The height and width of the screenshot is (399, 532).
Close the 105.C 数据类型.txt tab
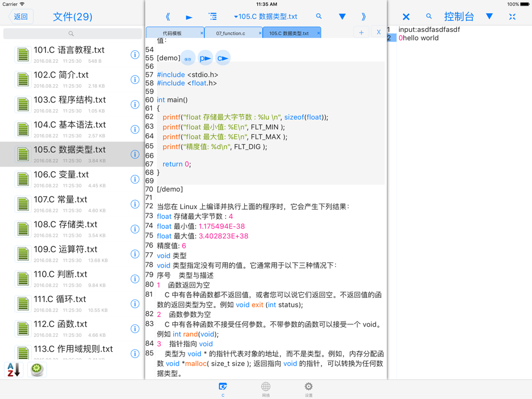point(319,33)
